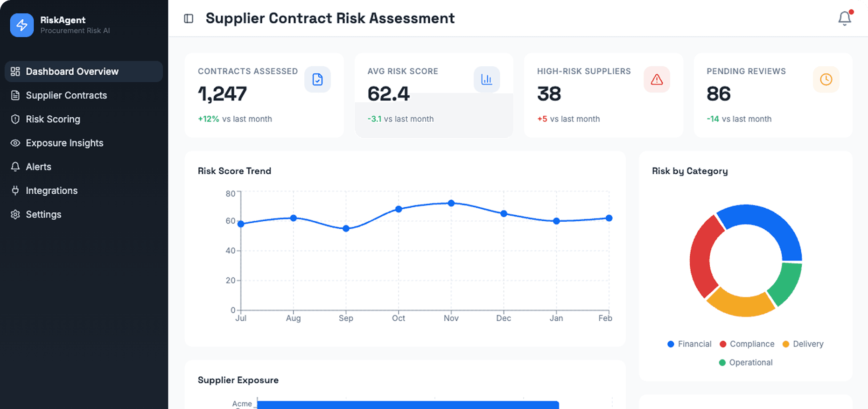Select Dashboard Overview in the sidebar

tap(72, 71)
